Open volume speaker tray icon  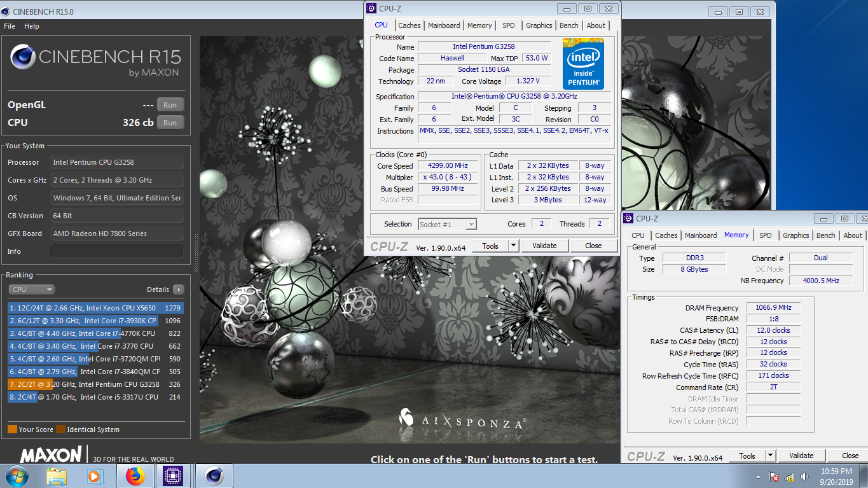(805, 477)
